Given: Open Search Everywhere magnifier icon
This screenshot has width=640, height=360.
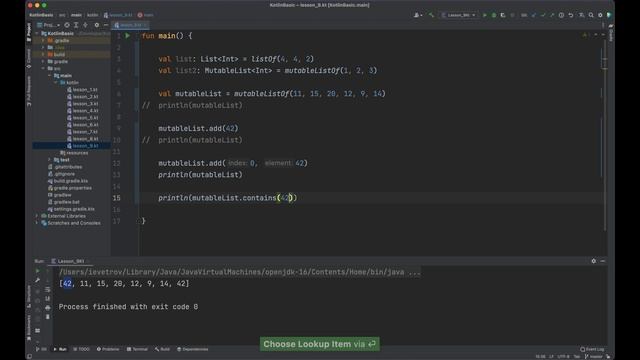Looking at the screenshot, I should (x=591, y=15).
